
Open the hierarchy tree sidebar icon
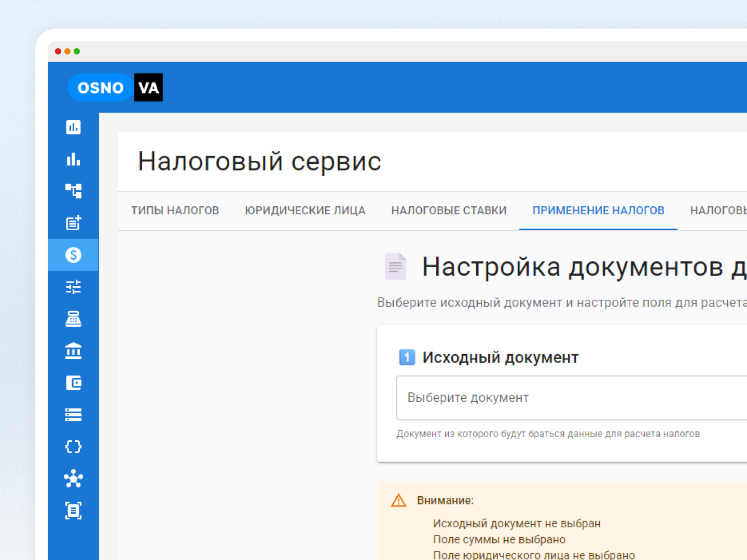tap(73, 191)
